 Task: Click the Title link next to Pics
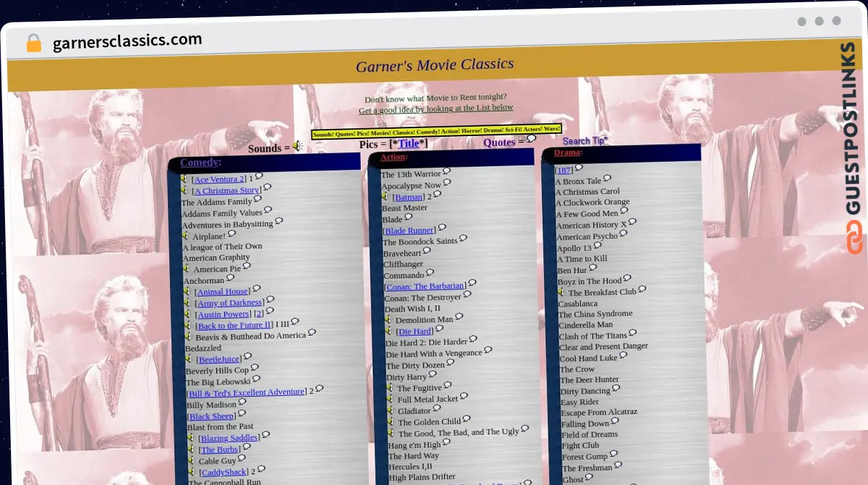pyautogui.click(x=409, y=143)
